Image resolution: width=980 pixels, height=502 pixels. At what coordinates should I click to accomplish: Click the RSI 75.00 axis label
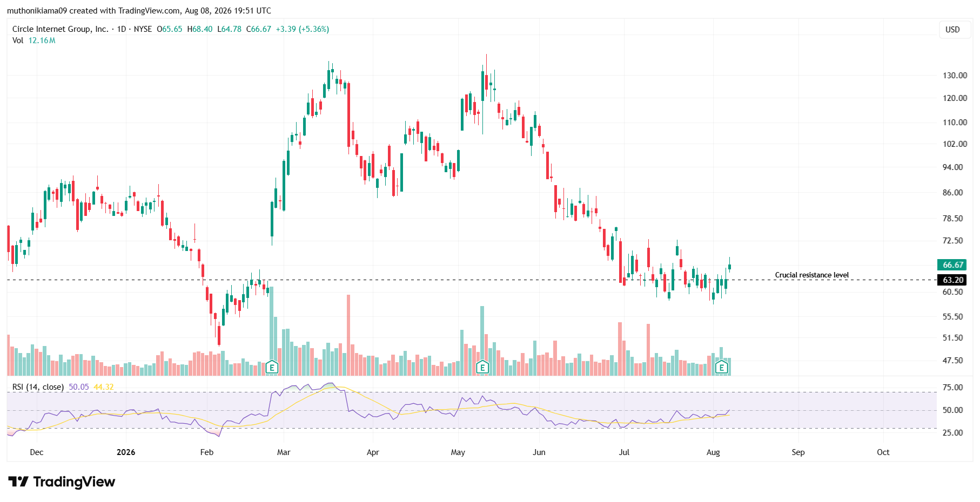click(x=953, y=387)
